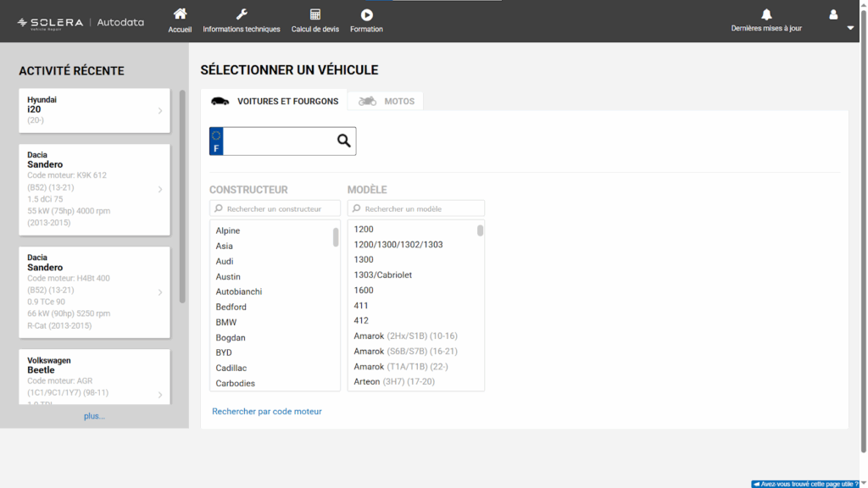Select Dacia Sandero 1.5 dCi 75 card

pos(94,190)
